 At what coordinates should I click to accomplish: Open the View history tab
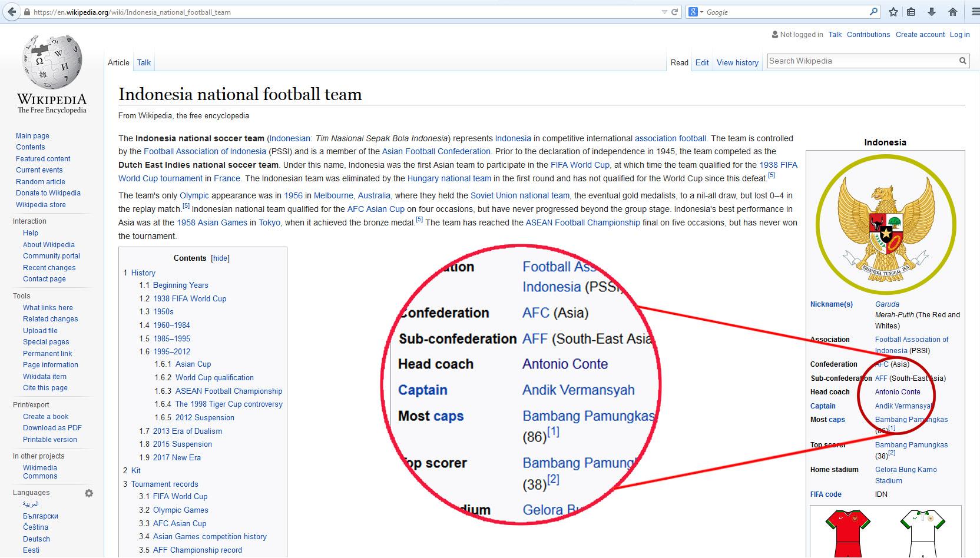coord(737,62)
